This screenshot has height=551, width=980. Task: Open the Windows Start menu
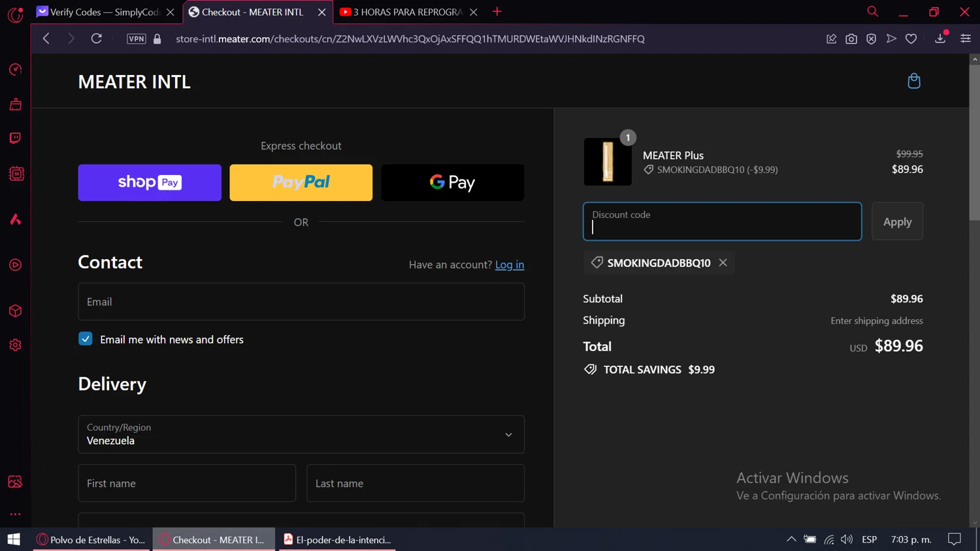[x=14, y=539]
